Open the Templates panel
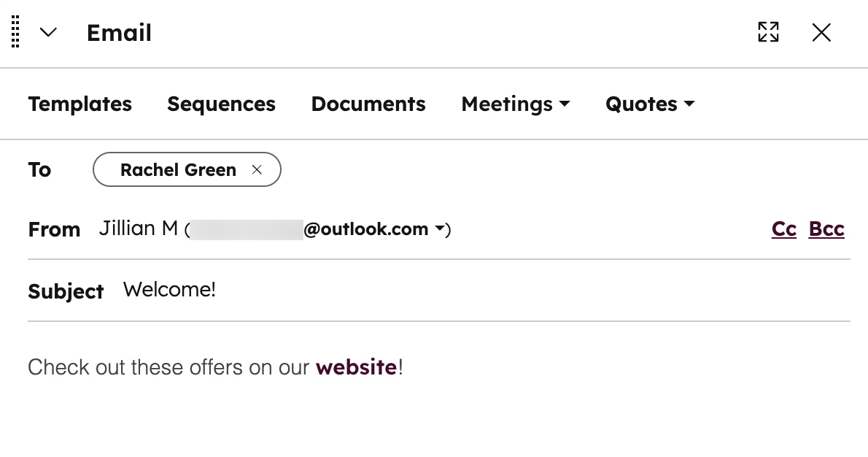The height and width of the screenshot is (457, 868). 80,104
